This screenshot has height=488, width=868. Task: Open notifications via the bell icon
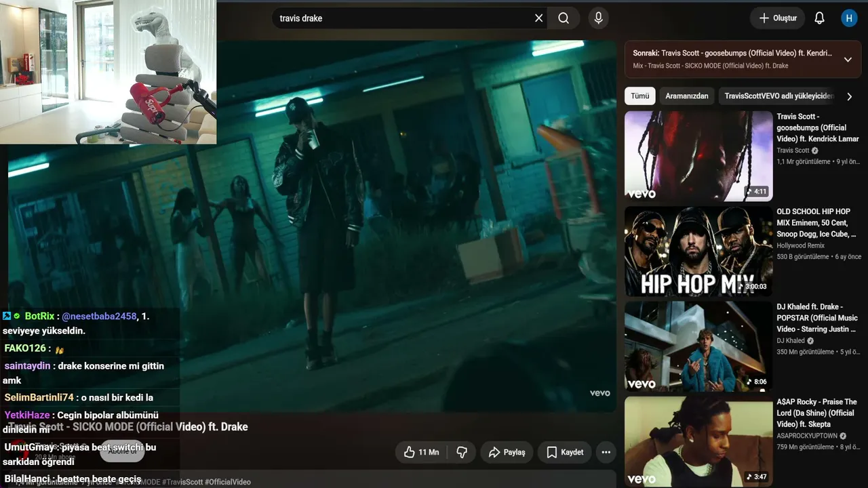tap(819, 18)
